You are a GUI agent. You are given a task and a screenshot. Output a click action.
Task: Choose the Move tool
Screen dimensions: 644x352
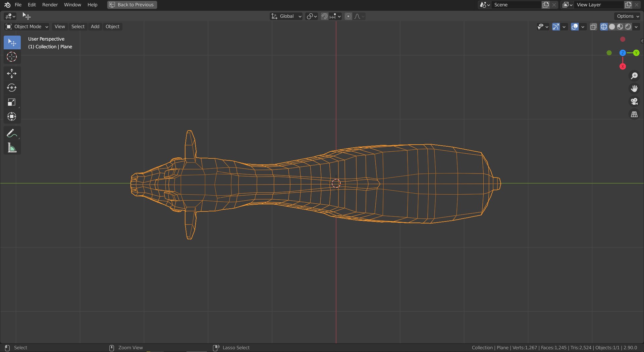click(12, 73)
